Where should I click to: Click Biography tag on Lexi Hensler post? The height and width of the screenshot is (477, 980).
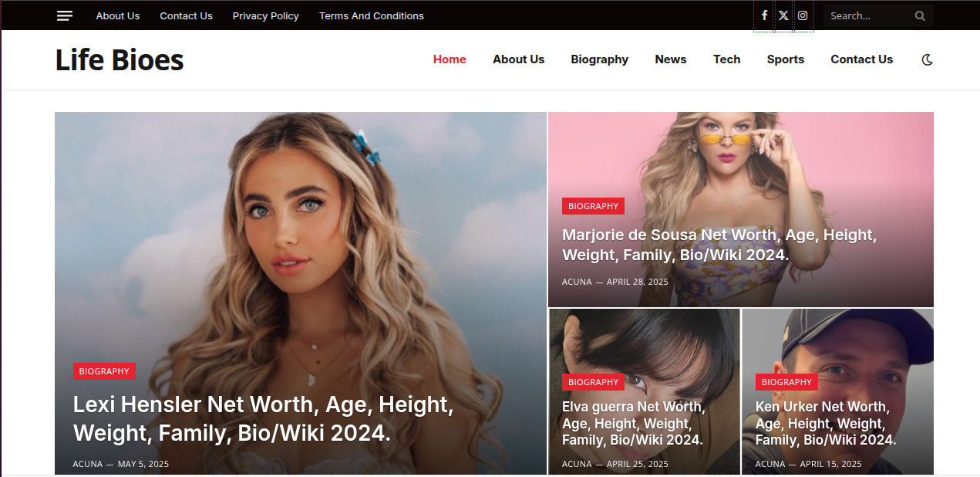(104, 371)
